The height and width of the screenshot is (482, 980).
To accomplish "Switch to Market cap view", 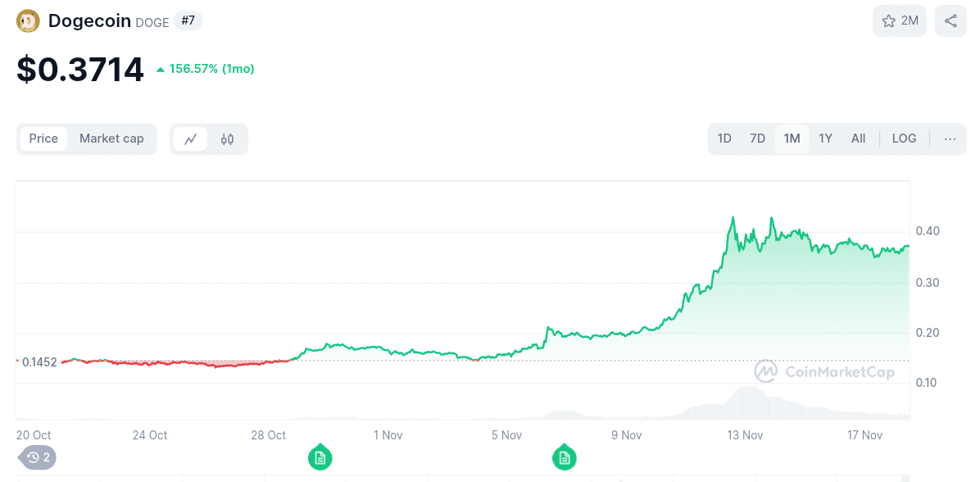I will tap(111, 139).
